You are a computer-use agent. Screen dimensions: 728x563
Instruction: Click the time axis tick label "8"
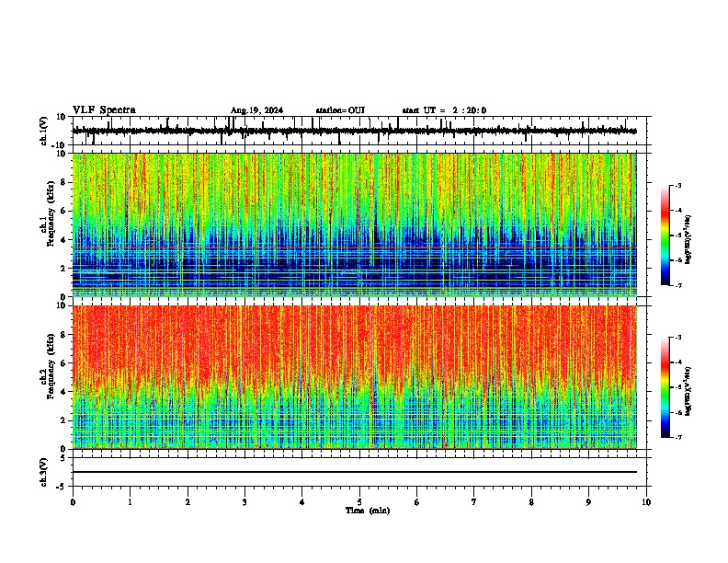tap(531, 502)
